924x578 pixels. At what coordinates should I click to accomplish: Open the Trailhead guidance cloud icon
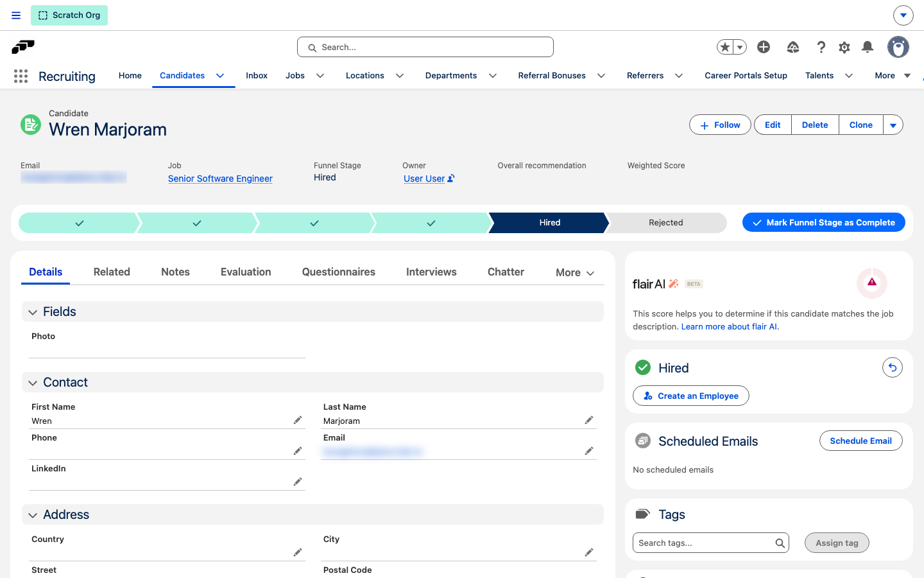pos(793,47)
